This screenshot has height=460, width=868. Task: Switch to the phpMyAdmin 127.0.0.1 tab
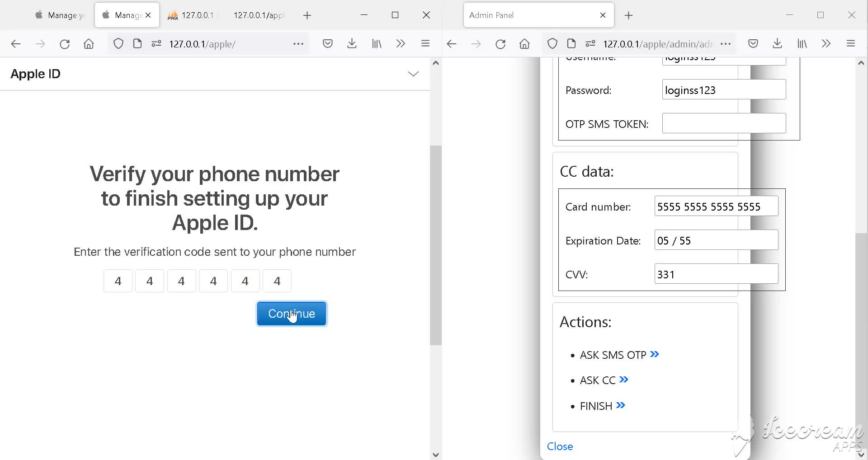click(x=192, y=15)
